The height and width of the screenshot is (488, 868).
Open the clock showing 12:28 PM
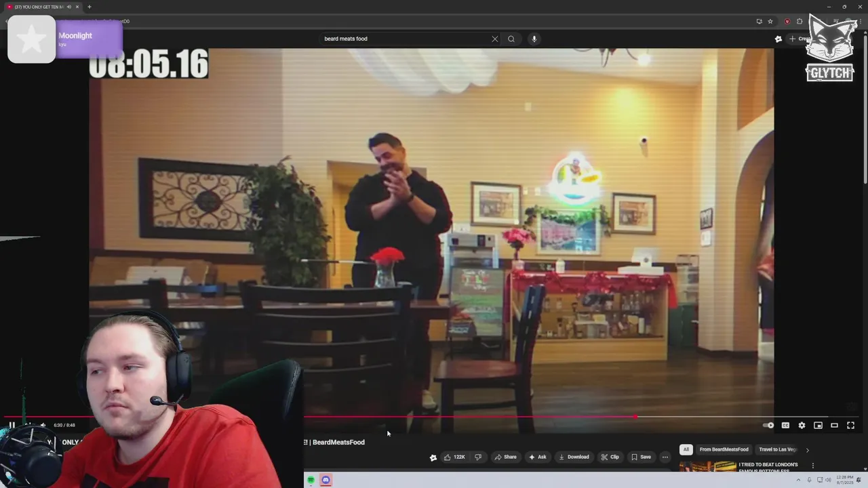point(845,480)
